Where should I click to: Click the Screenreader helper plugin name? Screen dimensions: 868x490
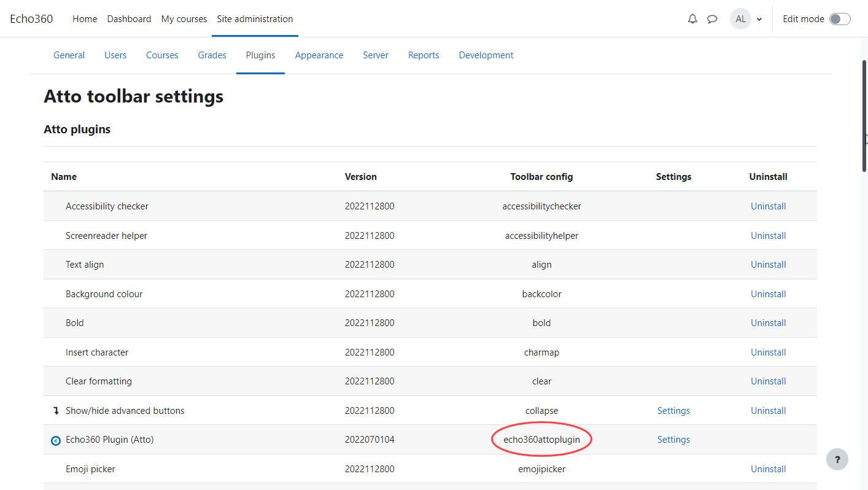pos(107,236)
